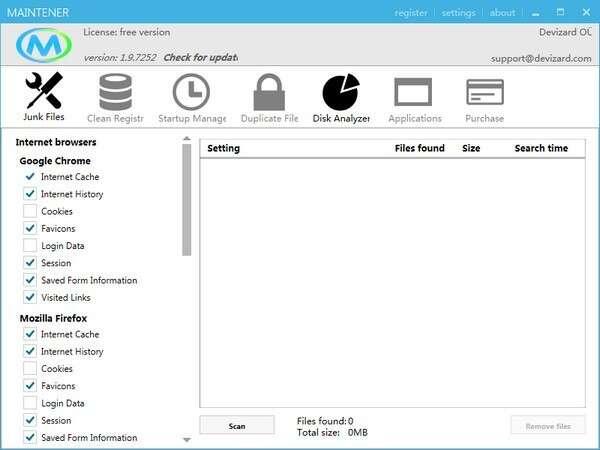Viewport: 600px width, 450px height.
Task: Click the sidebar scroll down arrow
Action: (x=186, y=439)
